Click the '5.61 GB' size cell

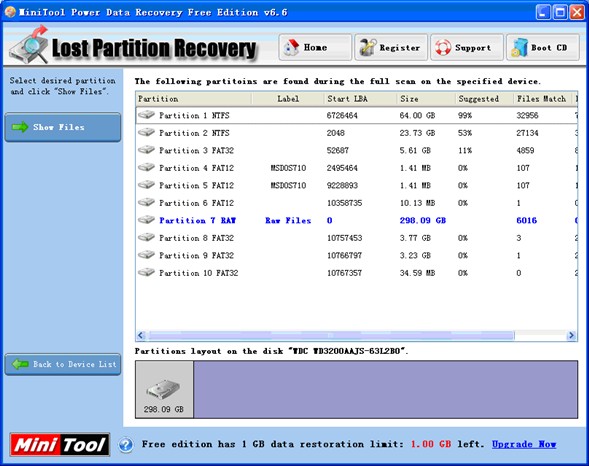[x=415, y=151]
